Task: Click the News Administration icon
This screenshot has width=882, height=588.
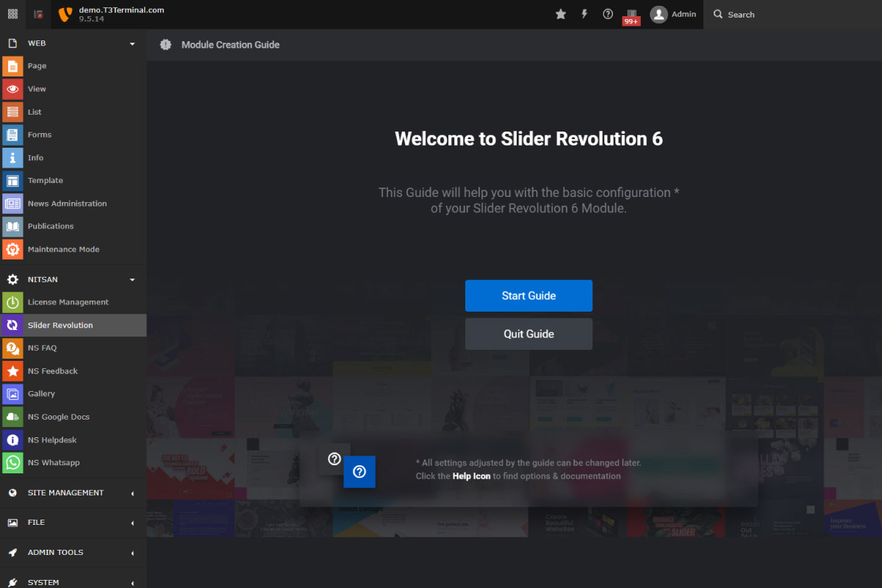Action: [12, 204]
